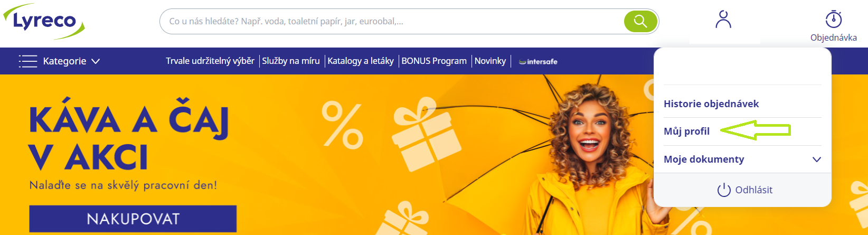This screenshot has height=235, width=868.
Task: Open Katalogy a letáky
Action: point(361,61)
